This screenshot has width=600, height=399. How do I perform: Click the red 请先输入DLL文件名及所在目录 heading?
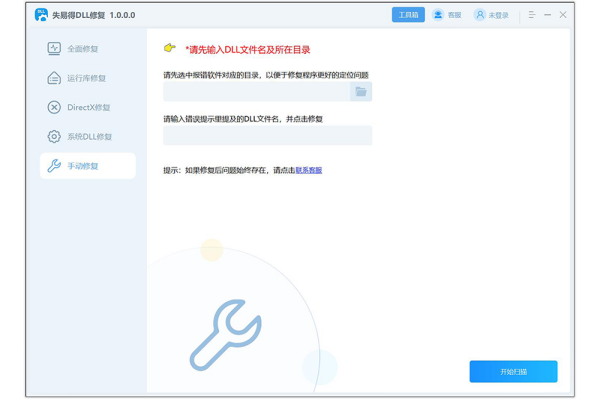click(248, 50)
